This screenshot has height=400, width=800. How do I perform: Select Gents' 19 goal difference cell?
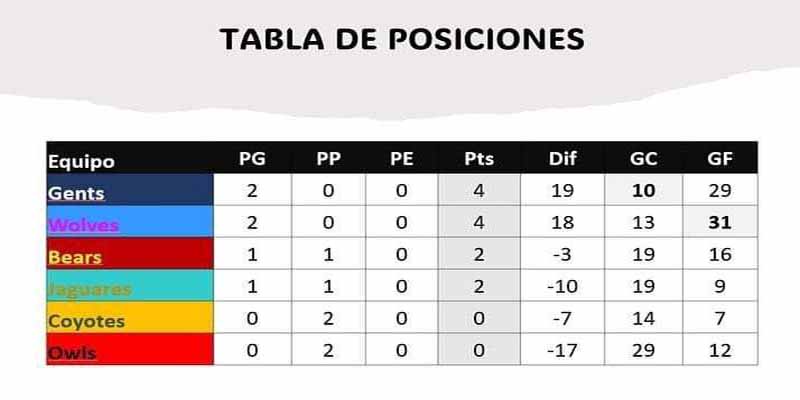(x=562, y=190)
